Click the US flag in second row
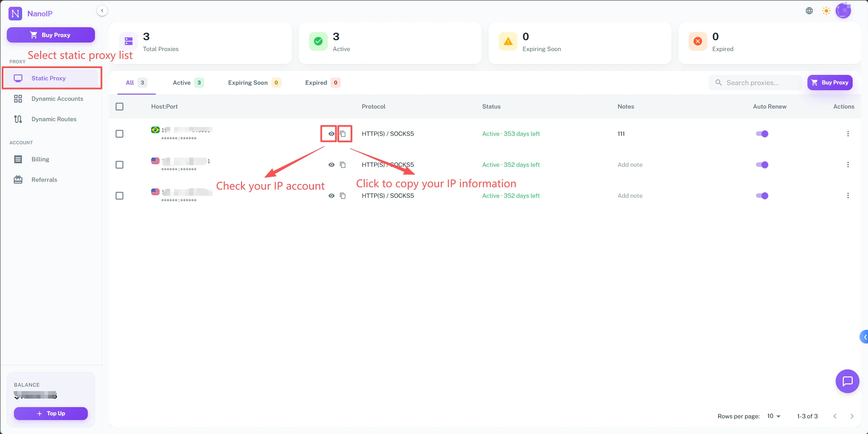Screen dimensions: 868x434 tap(155, 161)
